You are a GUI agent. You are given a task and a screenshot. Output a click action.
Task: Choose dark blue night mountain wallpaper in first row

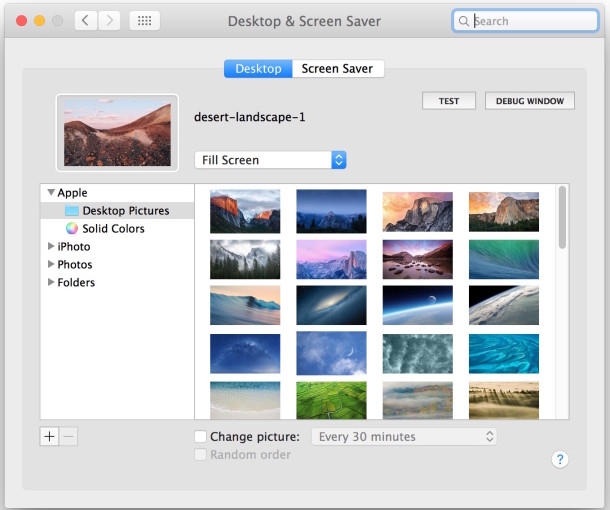click(x=331, y=211)
